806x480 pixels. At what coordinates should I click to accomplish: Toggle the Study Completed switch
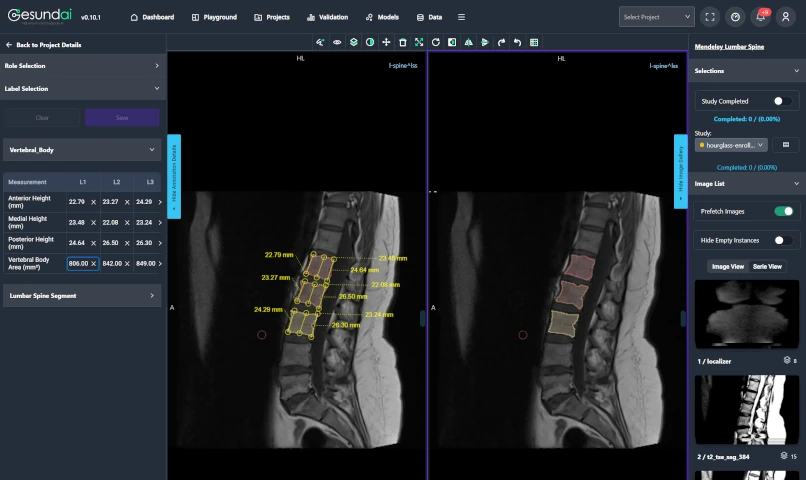[x=782, y=101]
